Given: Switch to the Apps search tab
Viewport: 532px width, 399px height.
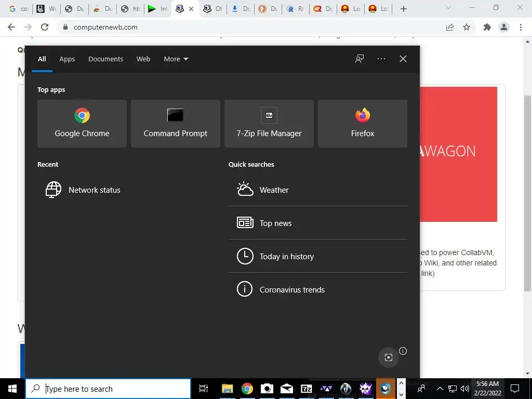Looking at the screenshot, I should (67, 59).
